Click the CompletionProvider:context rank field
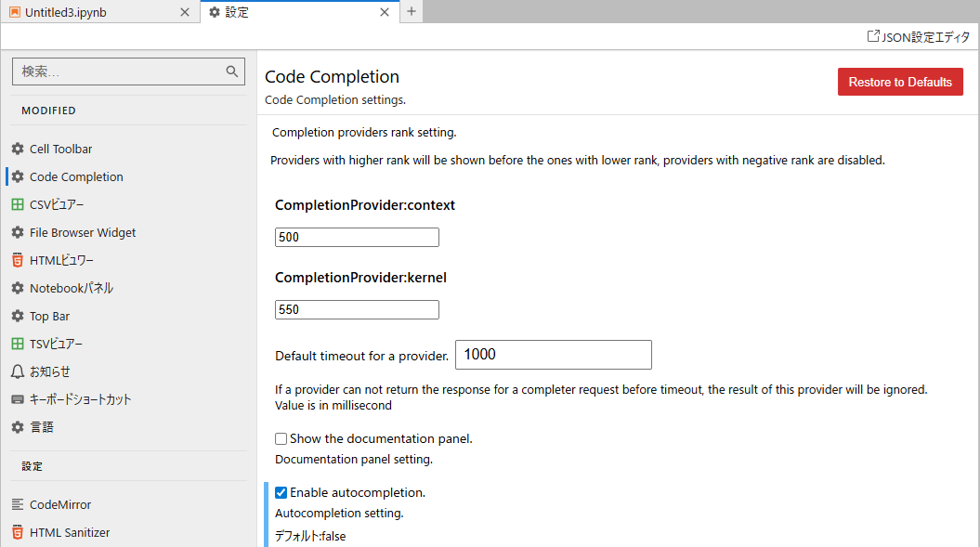The width and height of the screenshot is (980, 547). click(357, 237)
